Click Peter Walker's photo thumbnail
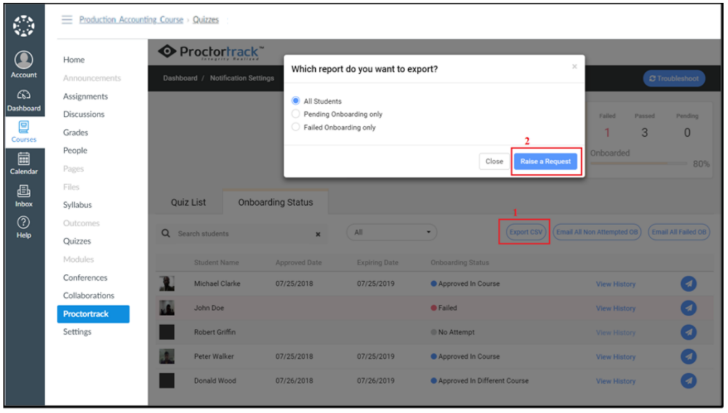 click(167, 356)
